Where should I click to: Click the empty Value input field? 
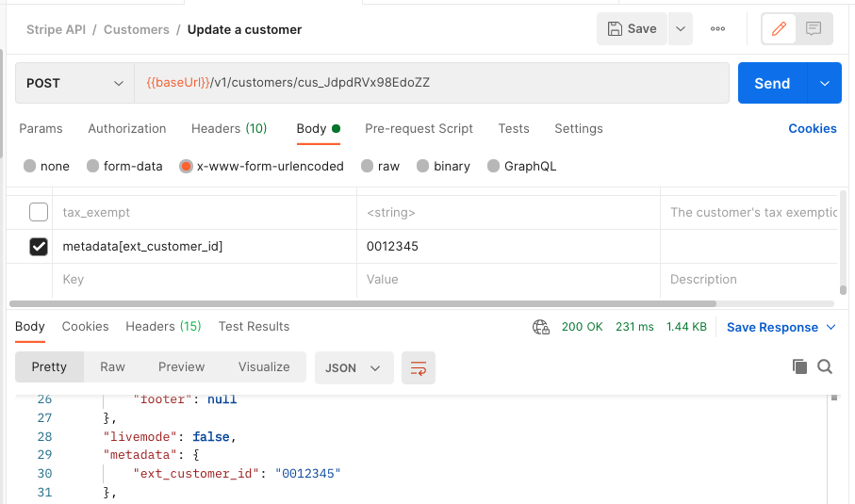[508, 280]
